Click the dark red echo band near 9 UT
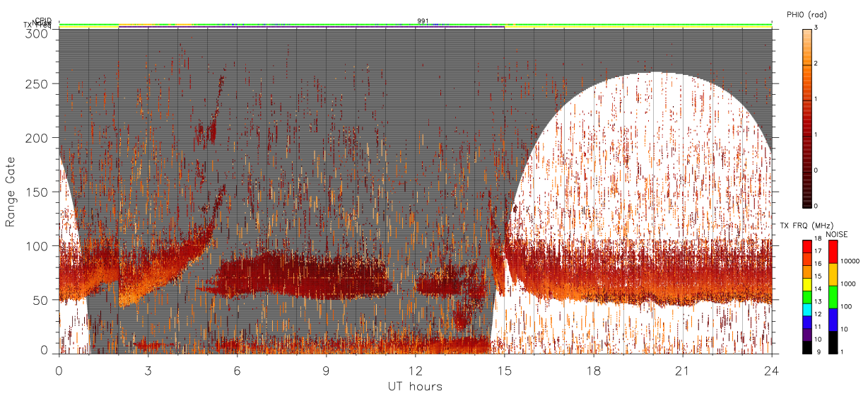The height and width of the screenshot is (401, 868). click(304, 276)
